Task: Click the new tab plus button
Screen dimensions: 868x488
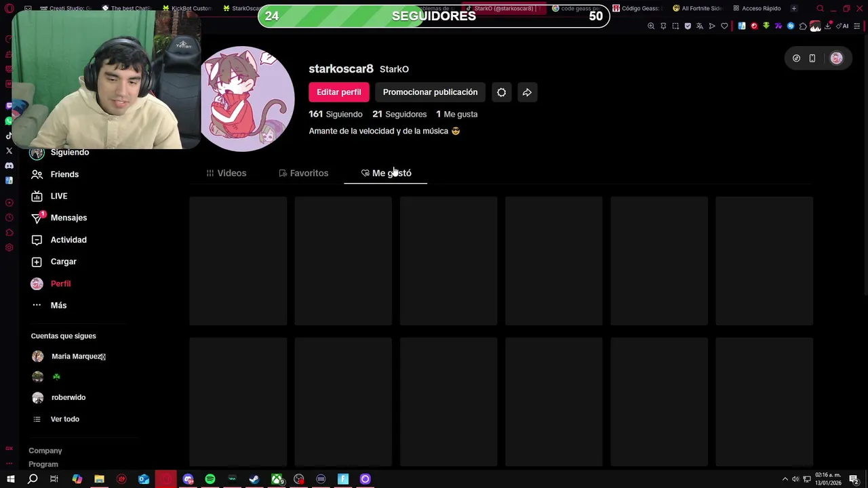Action: 793,8
